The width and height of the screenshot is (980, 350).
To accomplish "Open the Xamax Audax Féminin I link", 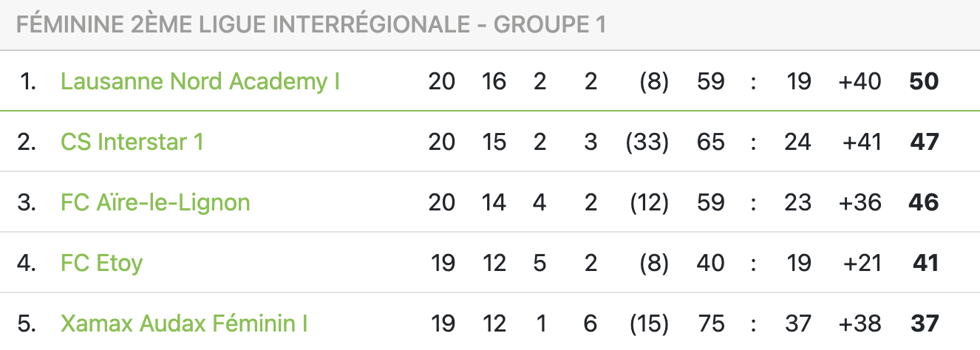I will tap(184, 323).
